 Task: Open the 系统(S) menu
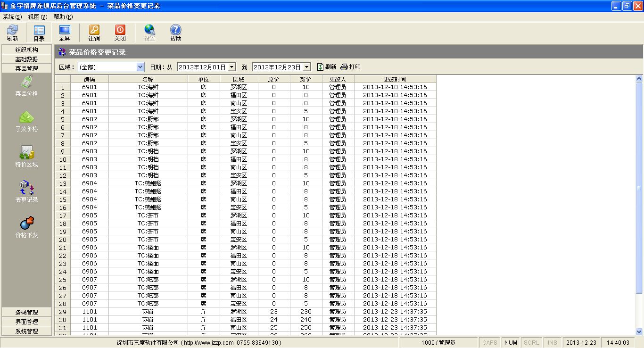(x=12, y=17)
